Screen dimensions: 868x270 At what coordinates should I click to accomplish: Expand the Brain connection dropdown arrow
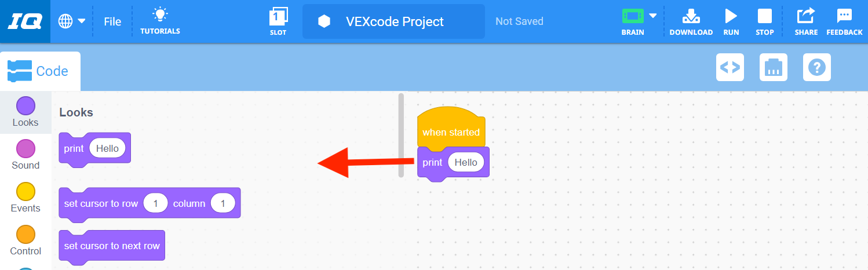(653, 16)
